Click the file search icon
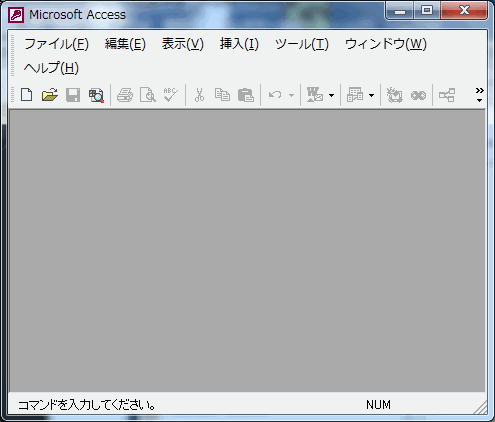The width and height of the screenshot is (495, 422). pyautogui.click(x=96, y=95)
